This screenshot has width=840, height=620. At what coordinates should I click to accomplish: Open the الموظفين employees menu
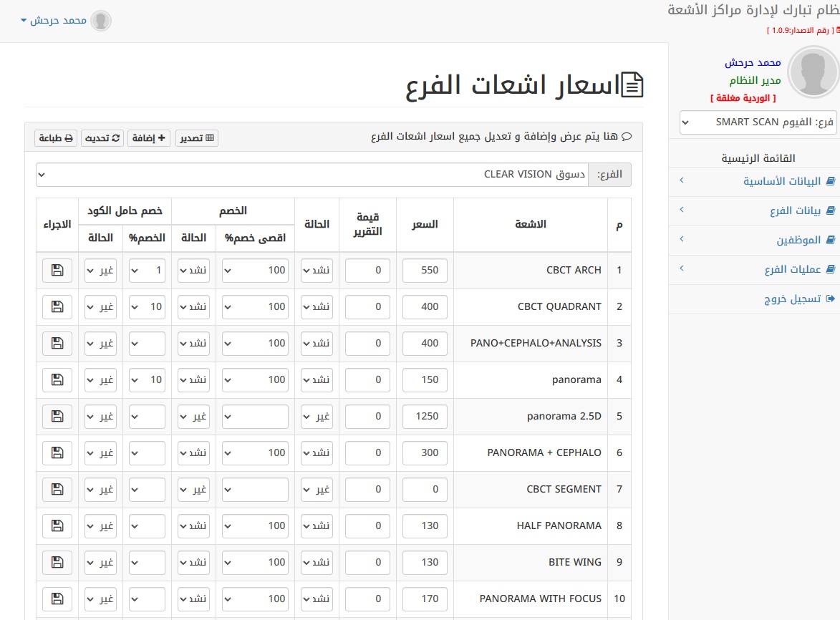point(753,240)
